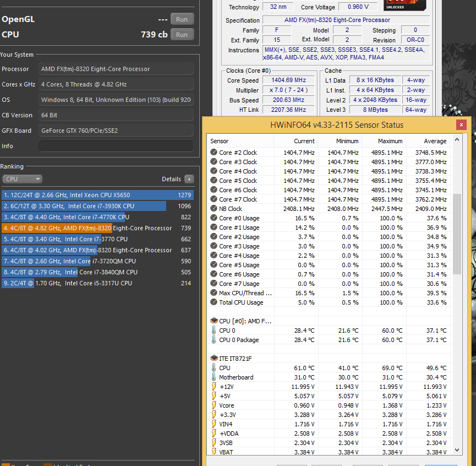
Task: Click CPU-Z Multiplier value field
Action: point(288,90)
